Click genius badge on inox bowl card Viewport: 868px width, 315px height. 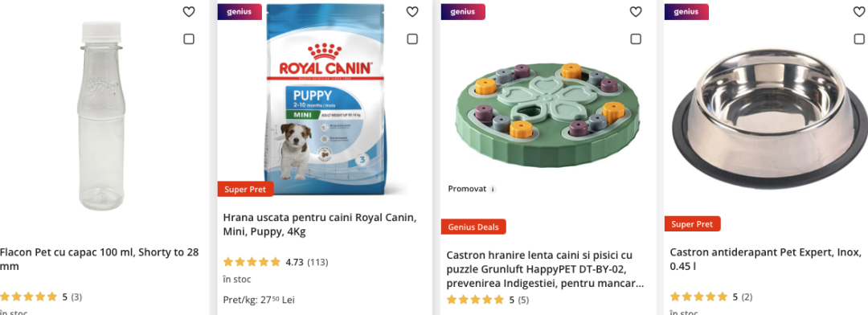(x=686, y=11)
